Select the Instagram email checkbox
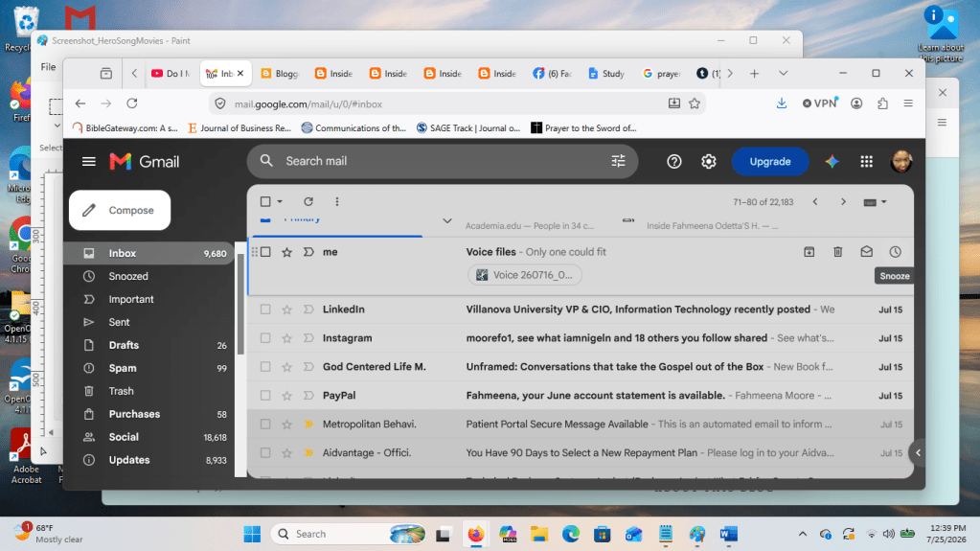Screen dimensions: 980x551 (x=265, y=338)
